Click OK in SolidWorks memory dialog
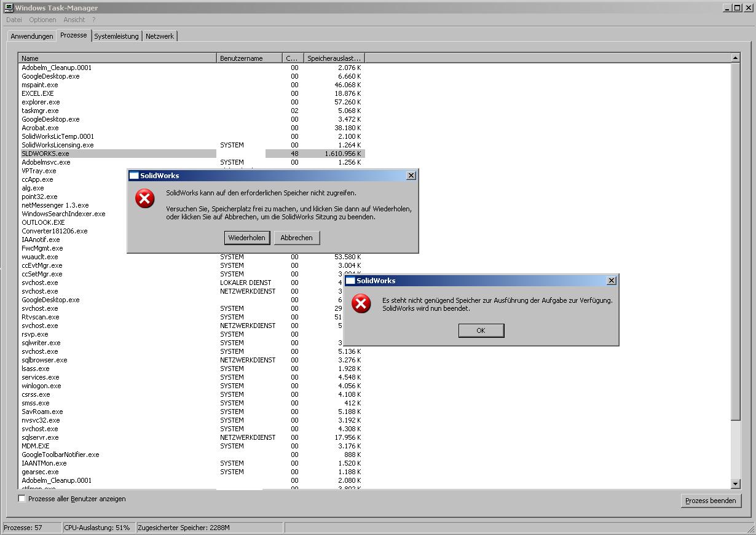Screen dimensions: 756x535 tap(481, 330)
